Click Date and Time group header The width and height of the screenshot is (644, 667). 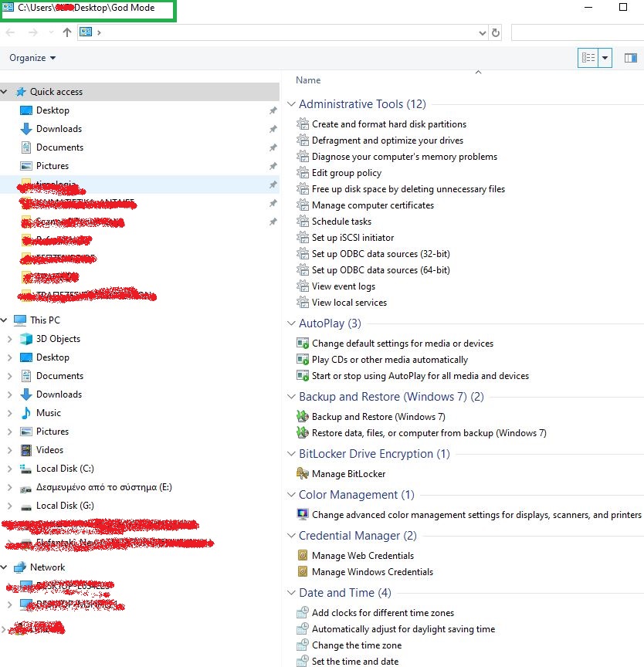pyautogui.click(x=345, y=593)
